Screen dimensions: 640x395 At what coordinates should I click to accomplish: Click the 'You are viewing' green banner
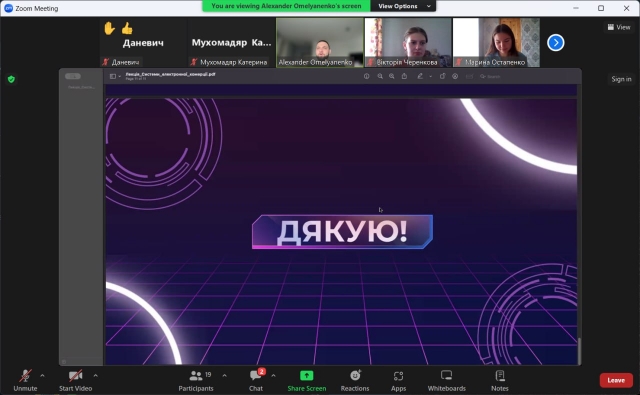[286, 6]
